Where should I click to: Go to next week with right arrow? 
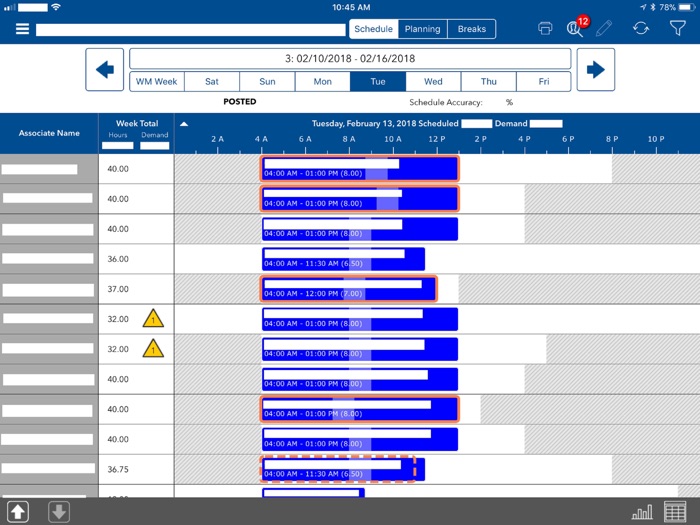click(x=595, y=69)
